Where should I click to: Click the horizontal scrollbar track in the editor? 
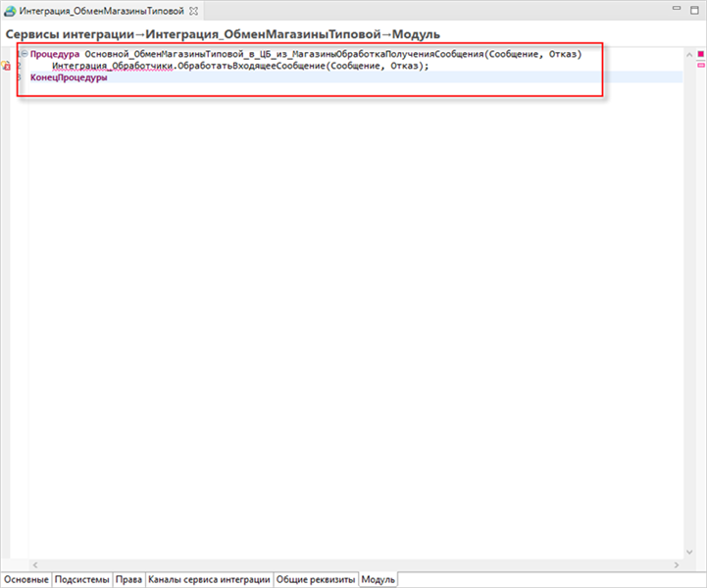point(353,563)
